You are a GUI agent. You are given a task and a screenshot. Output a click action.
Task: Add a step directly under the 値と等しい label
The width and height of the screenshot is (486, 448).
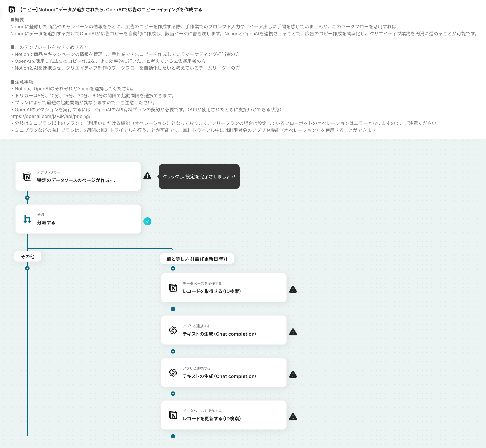click(173, 268)
